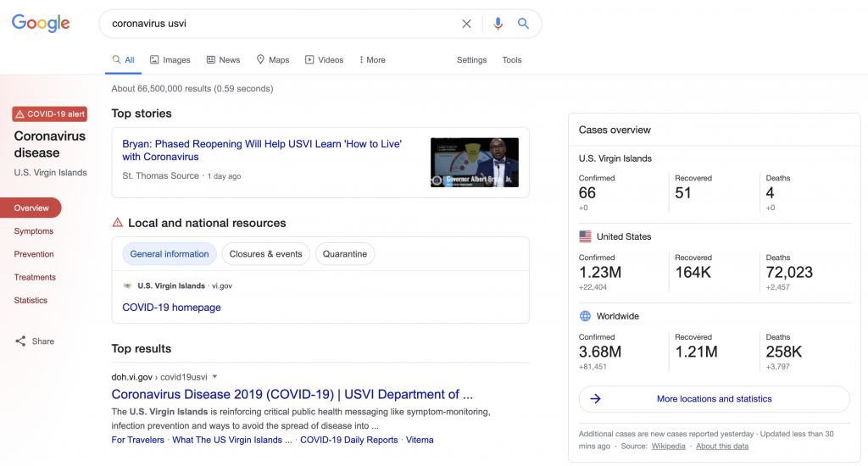Clear the search query with the X icon

pyautogui.click(x=467, y=24)
